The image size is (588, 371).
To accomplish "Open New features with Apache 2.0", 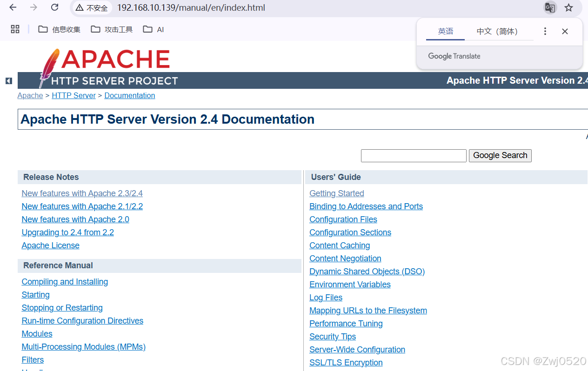I will point(75,219).
